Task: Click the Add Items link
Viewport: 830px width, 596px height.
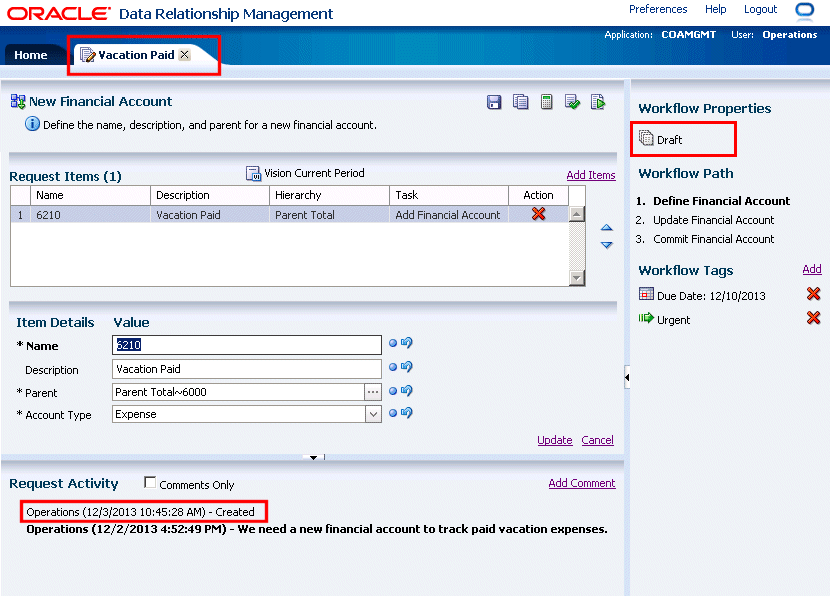Action: pyautogui.click(x=591, y=175)
